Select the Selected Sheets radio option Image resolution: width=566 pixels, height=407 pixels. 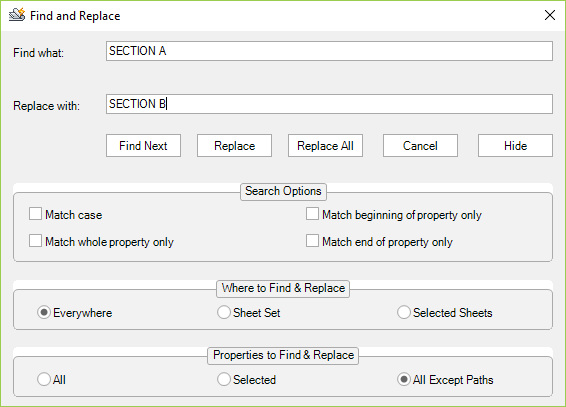point(404,312)
